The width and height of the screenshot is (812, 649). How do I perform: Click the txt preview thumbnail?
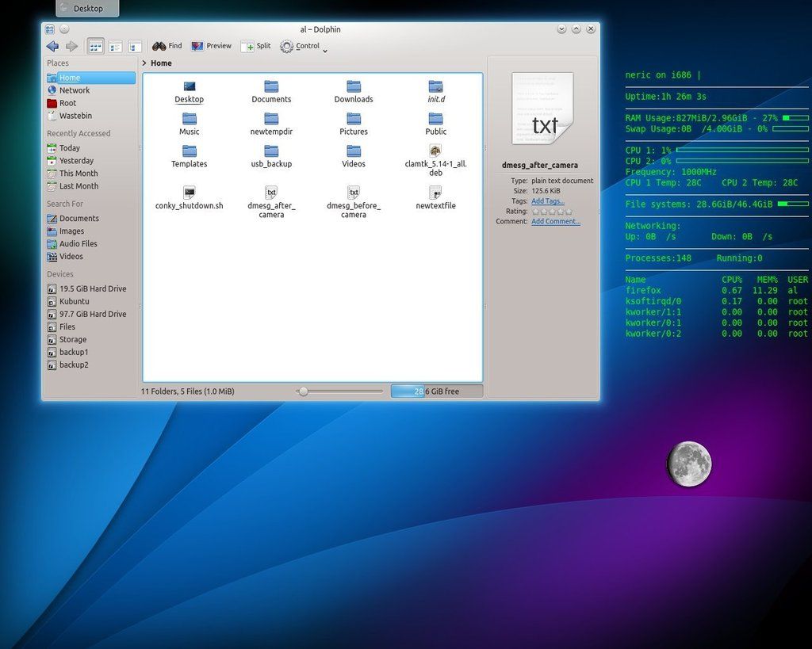(542, 109)
